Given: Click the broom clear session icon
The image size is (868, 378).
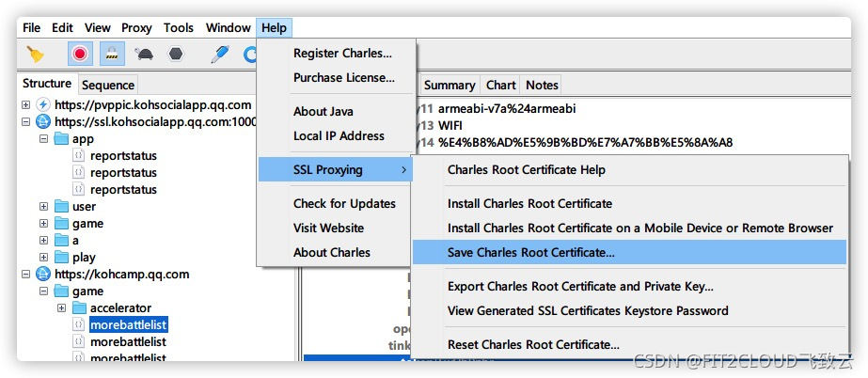Looking at the screenshot, I should 36,54.
